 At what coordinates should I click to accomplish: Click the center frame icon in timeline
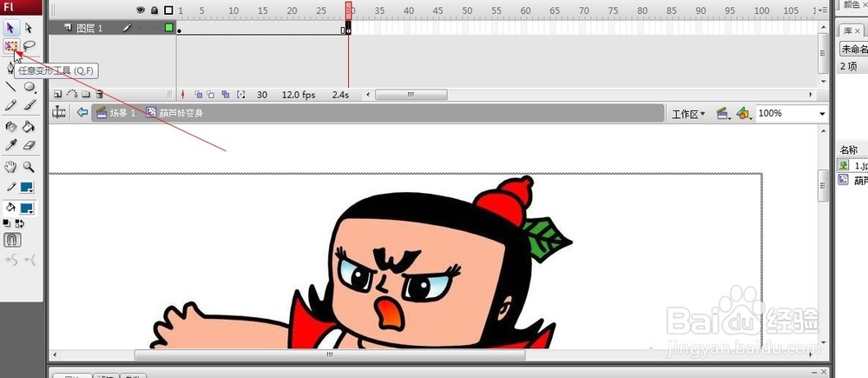click(183, 95)
